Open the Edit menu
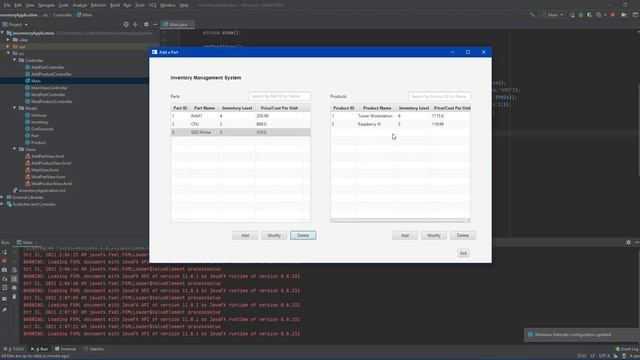This screenshot has width=640, height=360. pyautogui.click(x=18, y=5)
